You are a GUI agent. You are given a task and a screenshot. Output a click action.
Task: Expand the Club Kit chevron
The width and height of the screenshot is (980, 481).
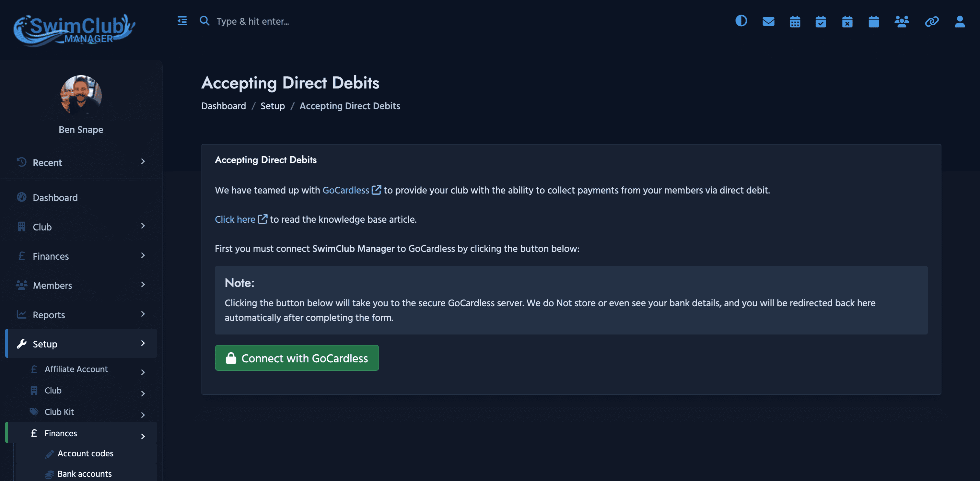pos(143,415)
